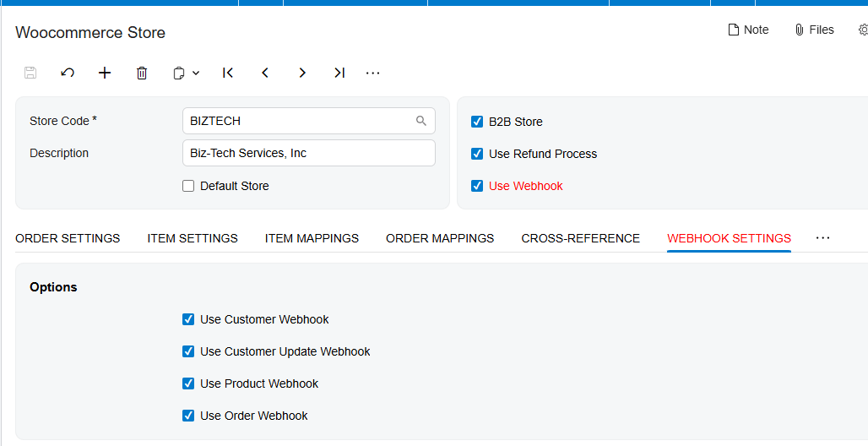Go to the first record
This screenshot has width=868, height=446.
[x=227, y=73]
